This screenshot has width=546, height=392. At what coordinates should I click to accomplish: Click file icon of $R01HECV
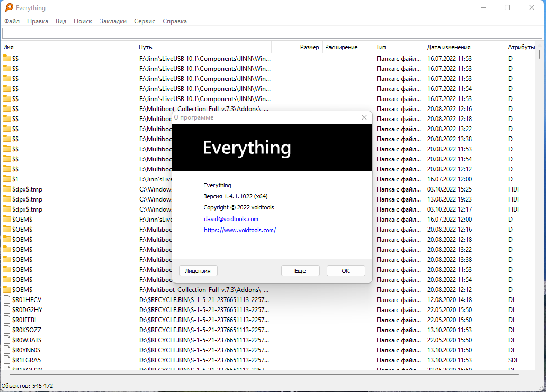point(7,300)
